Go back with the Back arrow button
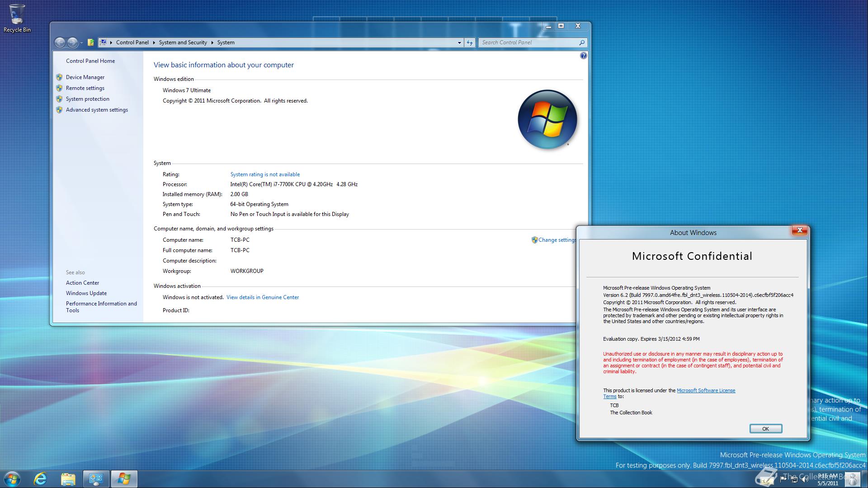The height and width of the screenshot is (488, 868). coord(60,42)
